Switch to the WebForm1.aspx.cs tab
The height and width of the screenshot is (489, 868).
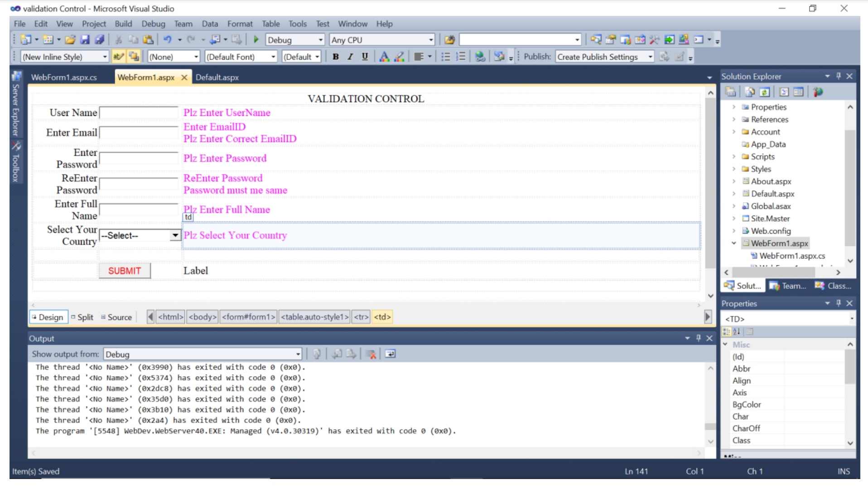(64, 77)
